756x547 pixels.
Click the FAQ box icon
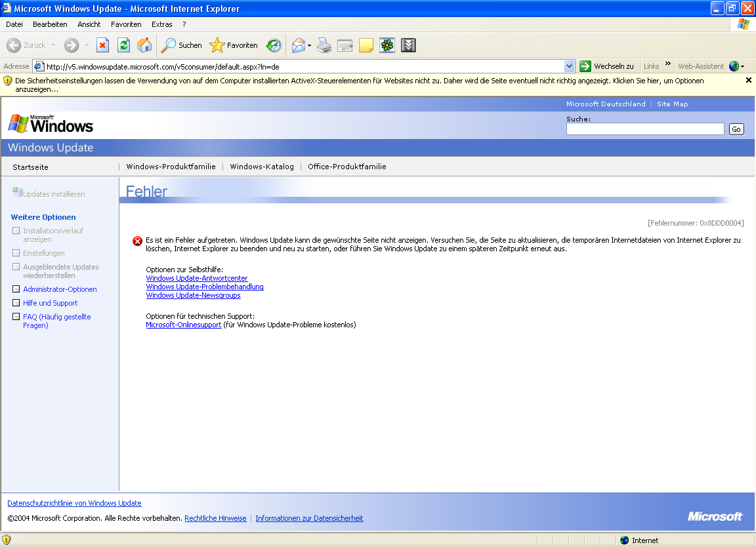pyautogui.click(x=16, y=317)
